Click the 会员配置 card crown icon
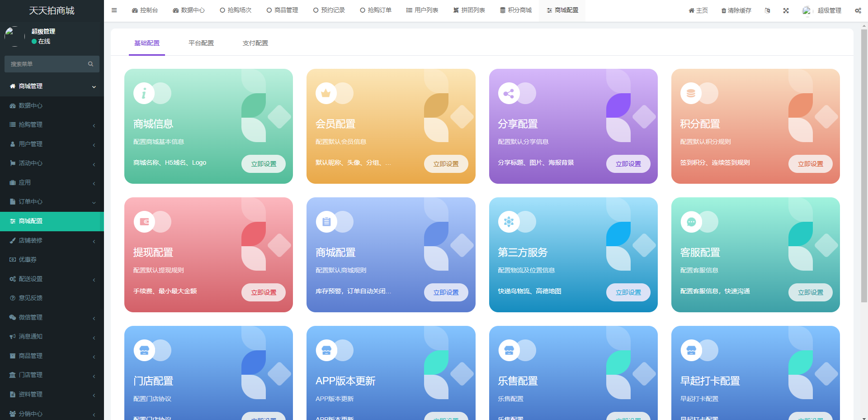The image size is (868, 420). coord(326,93)
